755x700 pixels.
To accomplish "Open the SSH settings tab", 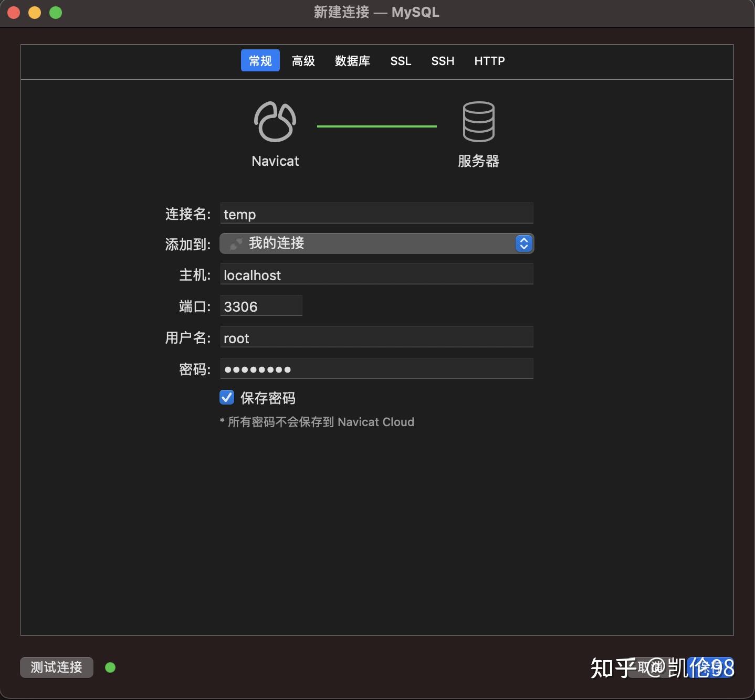I will click(443, 61).
